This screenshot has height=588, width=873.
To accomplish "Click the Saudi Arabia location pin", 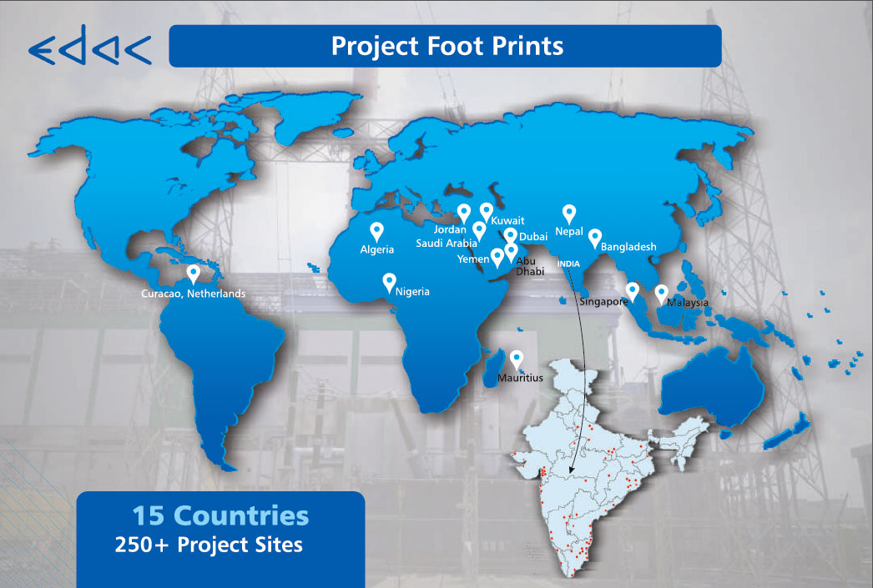I will [x=479, y=231].
